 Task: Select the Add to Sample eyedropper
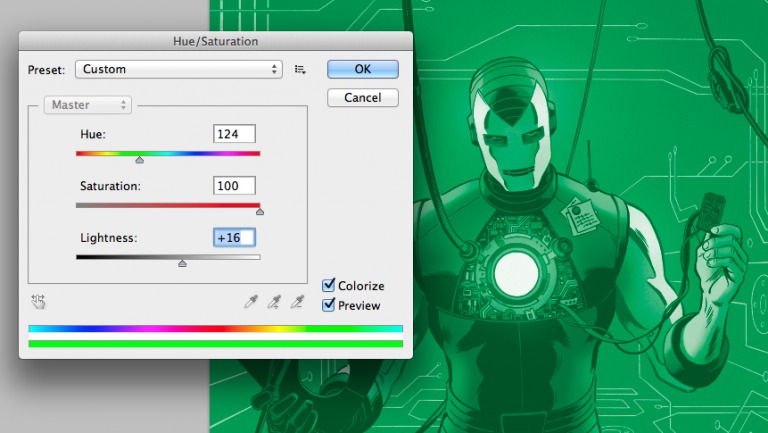(x=274, y=301)
